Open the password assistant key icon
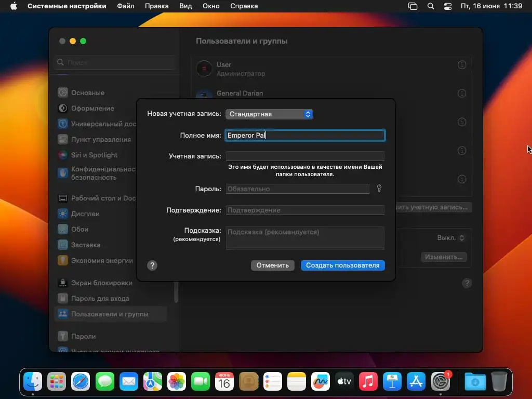 [x=379, y=188]
